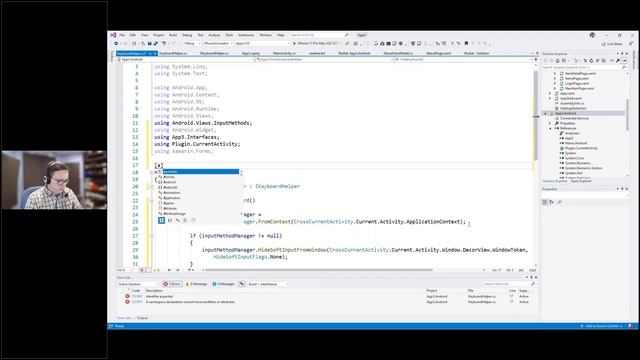Toggle the 0 Warnings filter
This screenshot has width=640, height=360.
(x=196, y=284)
